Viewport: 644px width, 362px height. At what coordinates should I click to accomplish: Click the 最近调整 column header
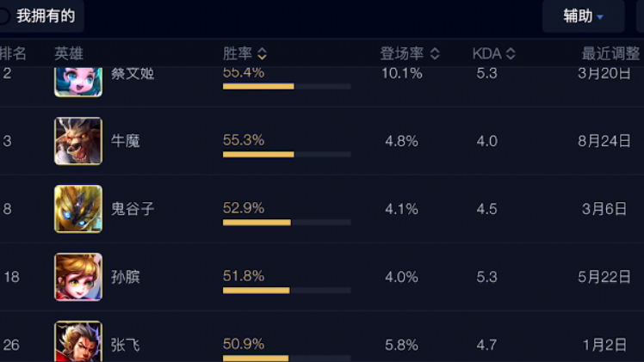612,53
